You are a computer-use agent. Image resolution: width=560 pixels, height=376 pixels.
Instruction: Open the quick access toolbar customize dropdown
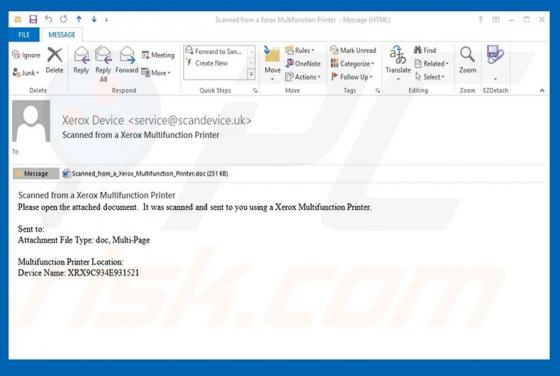click(106, 20)
